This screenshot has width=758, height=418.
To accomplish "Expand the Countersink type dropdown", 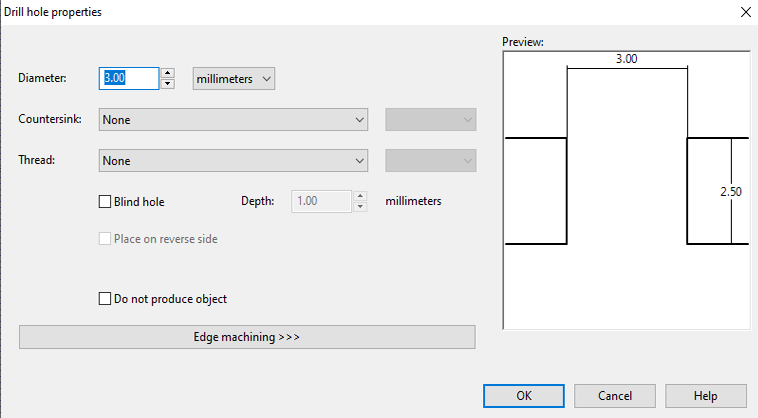I will tap(235, 120).
